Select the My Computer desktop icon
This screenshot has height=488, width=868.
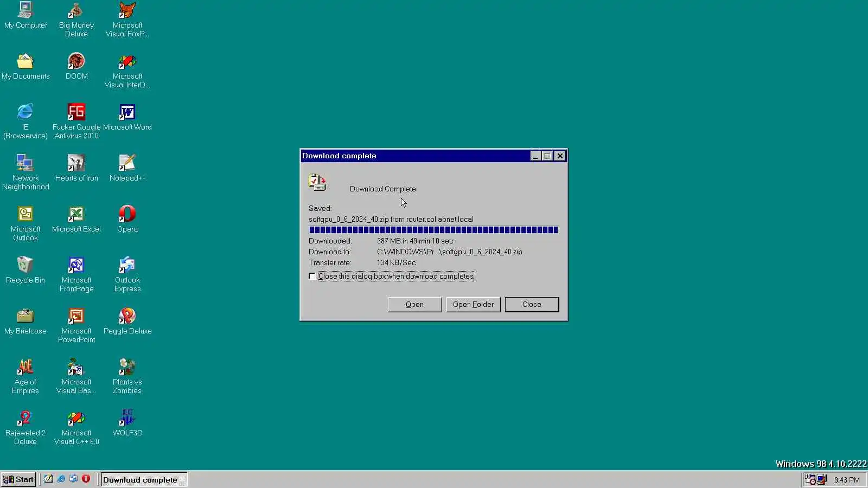pyautogui.click(x=25, y=15)
